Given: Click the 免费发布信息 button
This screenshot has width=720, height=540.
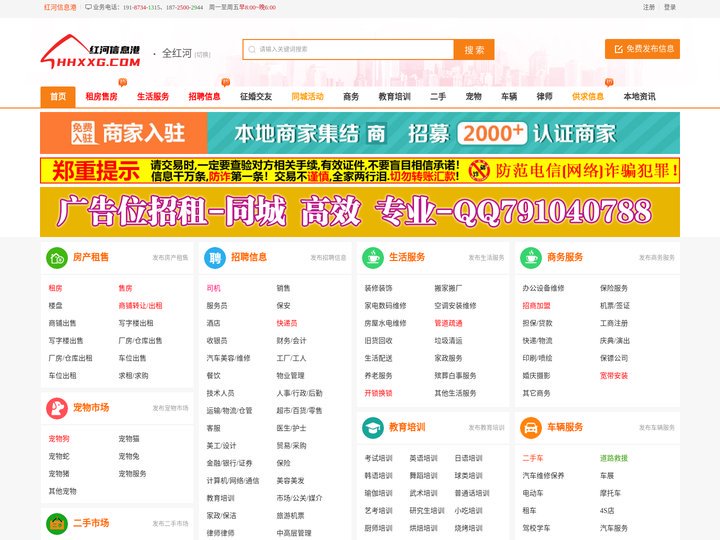Looking at the screenshot, I should click(642, 49).
